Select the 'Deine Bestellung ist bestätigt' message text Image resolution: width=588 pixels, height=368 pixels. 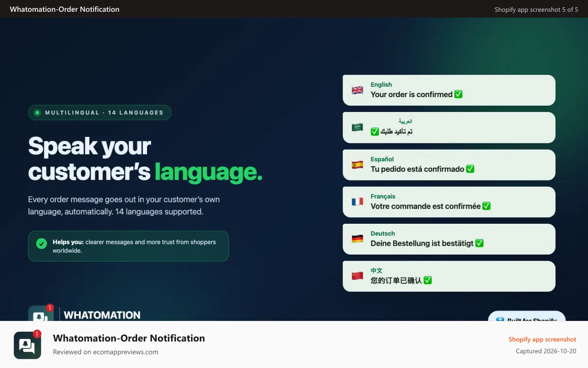click(422, 243)
